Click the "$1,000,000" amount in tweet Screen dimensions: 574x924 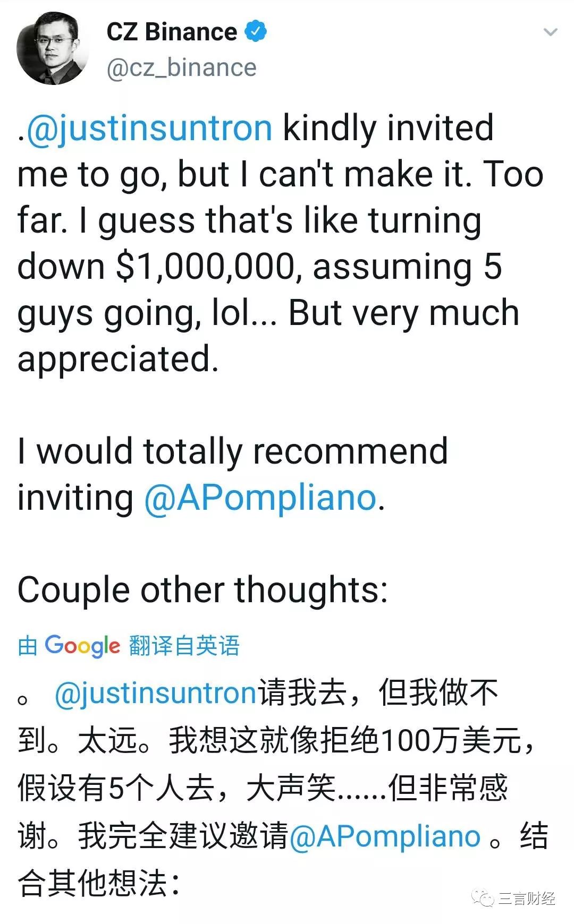point(205,267)
